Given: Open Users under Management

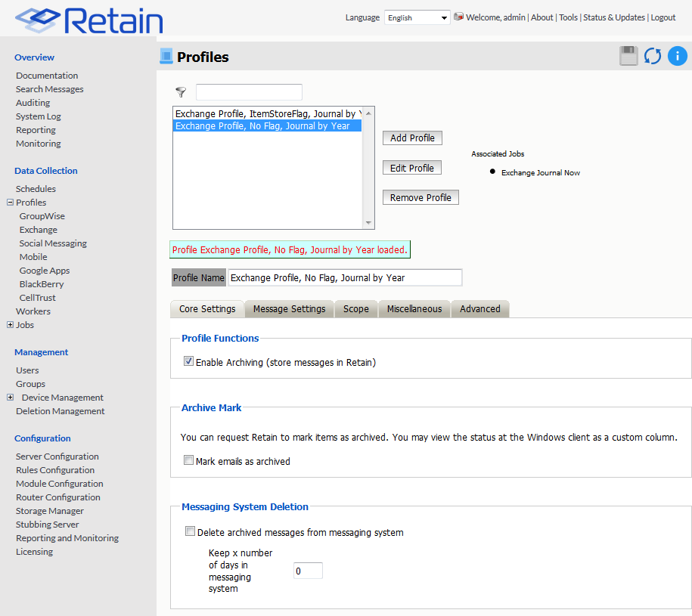Looking at the screenshot, I should (27, 370).
